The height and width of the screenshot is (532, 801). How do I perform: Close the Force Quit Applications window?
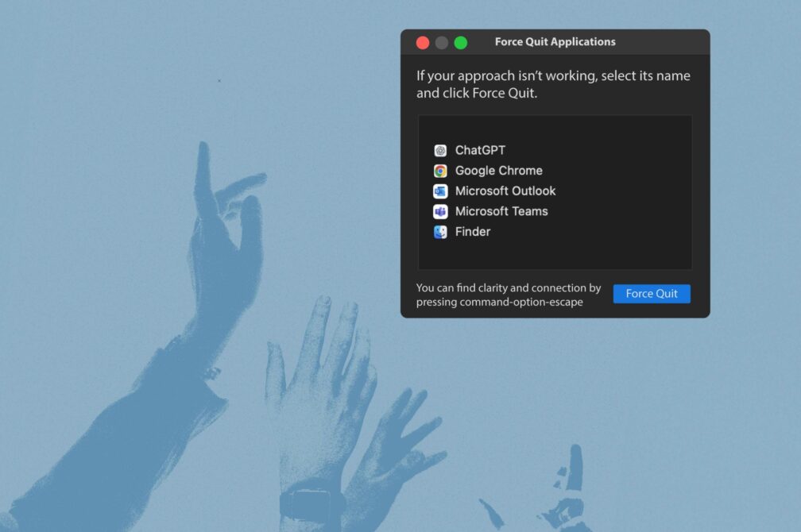point(423,43)
